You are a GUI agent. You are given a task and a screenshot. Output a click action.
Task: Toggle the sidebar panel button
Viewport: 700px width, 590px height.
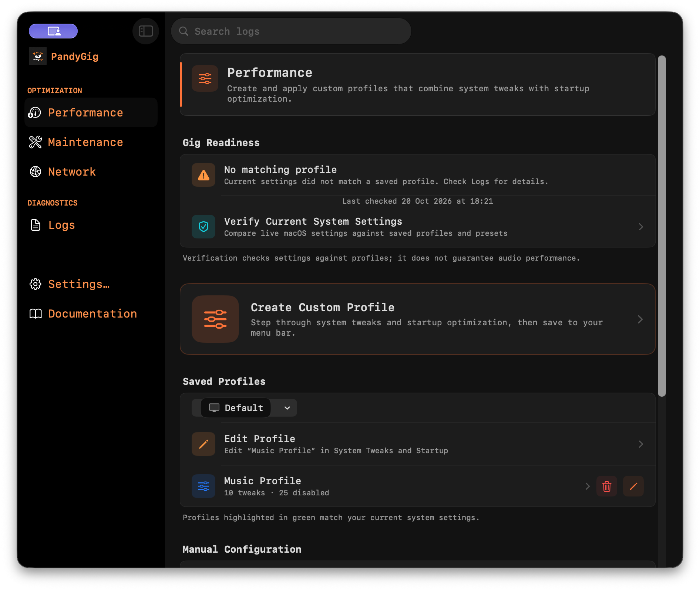pyautogui.click(x=146, y=31)
